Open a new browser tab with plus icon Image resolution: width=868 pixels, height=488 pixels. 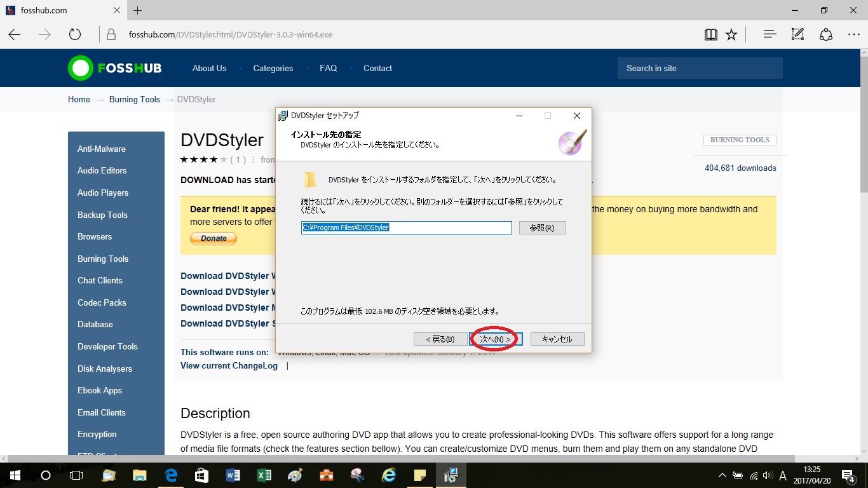click(138, 10)
